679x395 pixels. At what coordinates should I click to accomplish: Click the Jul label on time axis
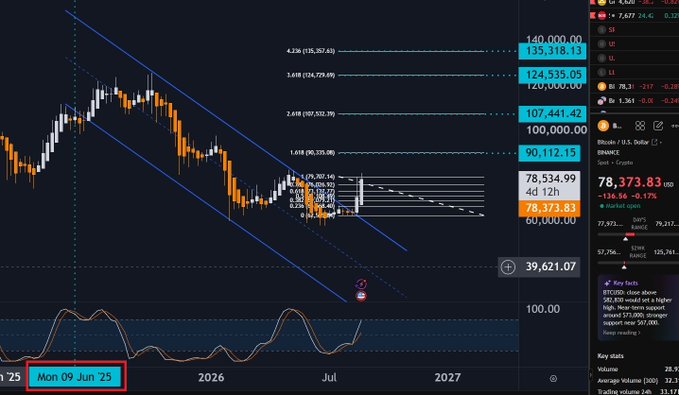coord(329,378)
